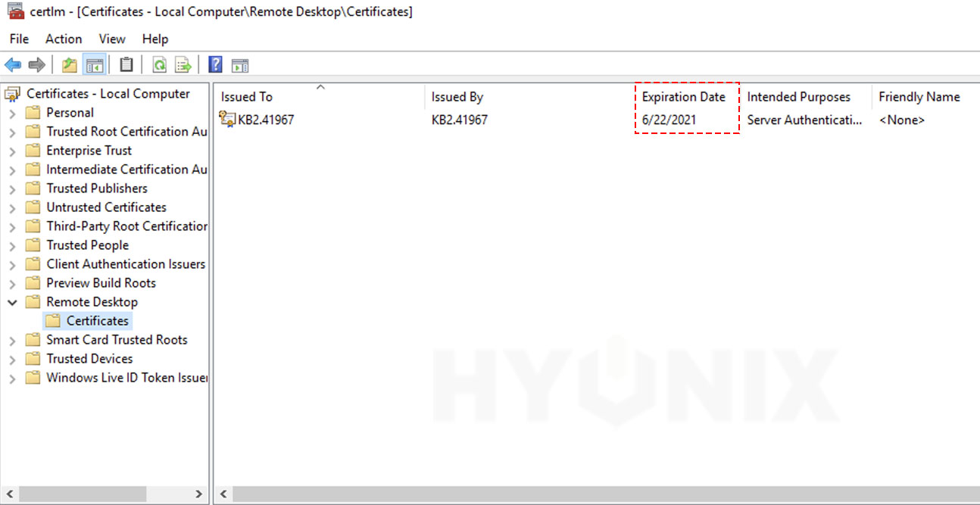Sort by the Issued By column header
The height and width of the screenshot is (505, 980).
[x=457, y=96]
